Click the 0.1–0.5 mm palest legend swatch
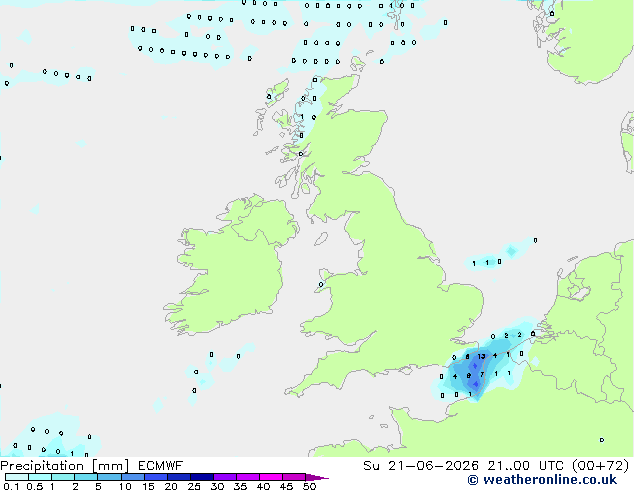Image resolution: width=634 pixels, height=490 pixels. [x=17, y=477]
